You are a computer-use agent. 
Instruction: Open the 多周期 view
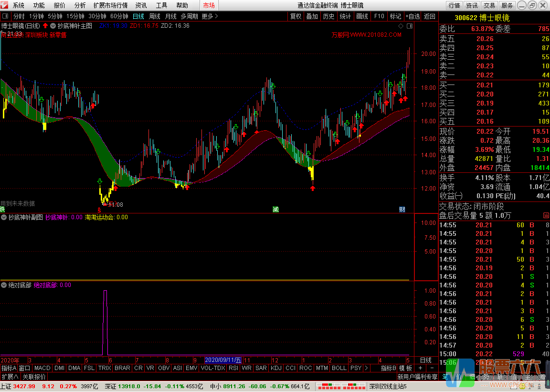coord(190,17)
